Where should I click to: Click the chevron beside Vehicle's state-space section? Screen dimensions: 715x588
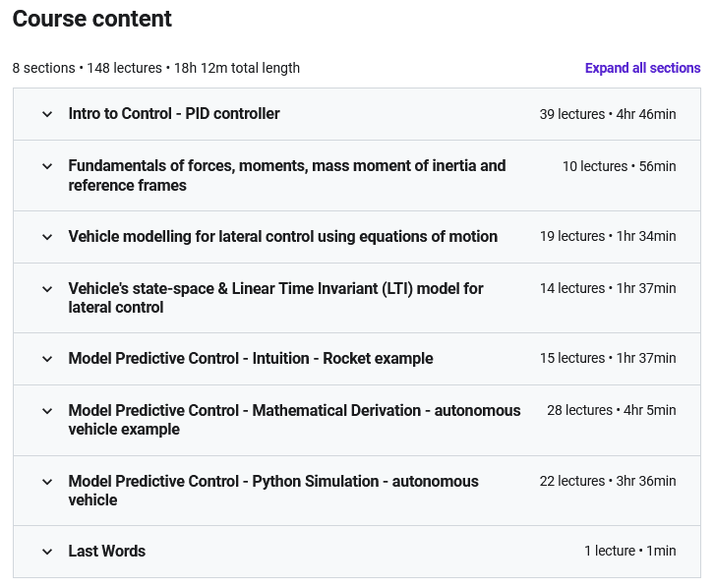47,289
